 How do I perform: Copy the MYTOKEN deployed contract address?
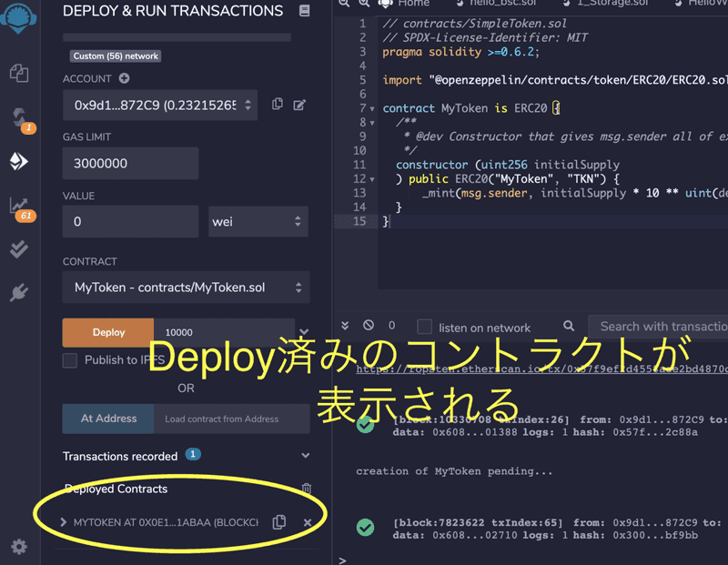point(279,522)
